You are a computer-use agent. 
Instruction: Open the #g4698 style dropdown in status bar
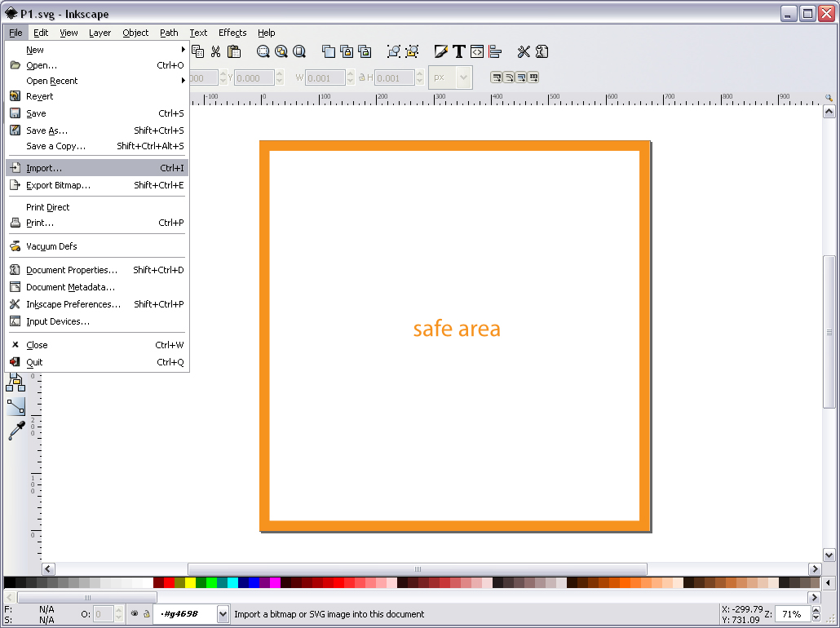pyautogui.click(x=223, y=613)
